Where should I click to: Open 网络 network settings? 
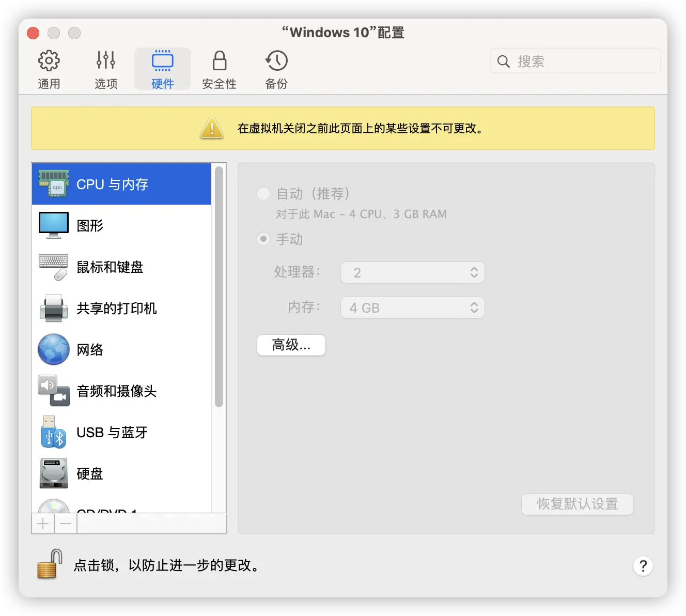(x=121, y=349)
